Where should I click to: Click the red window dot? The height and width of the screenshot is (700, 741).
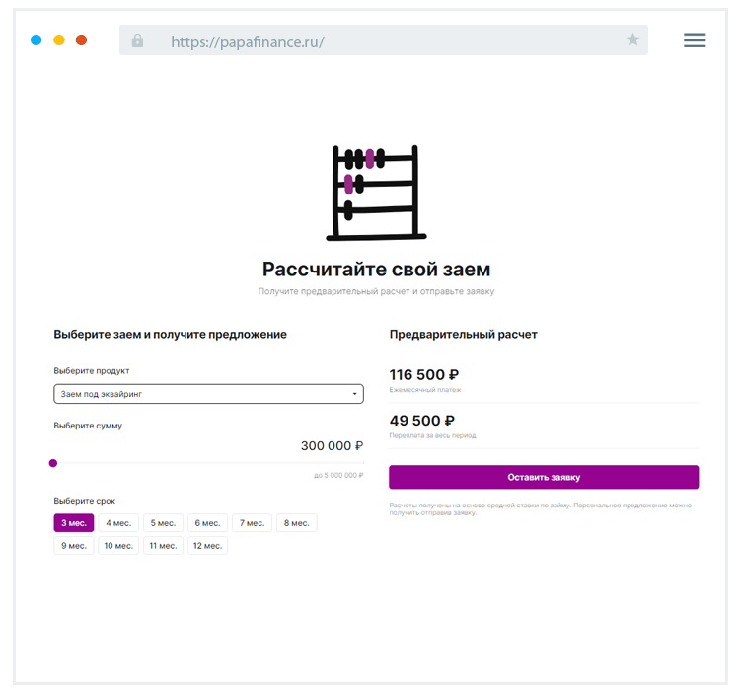[x=81, y=40]
